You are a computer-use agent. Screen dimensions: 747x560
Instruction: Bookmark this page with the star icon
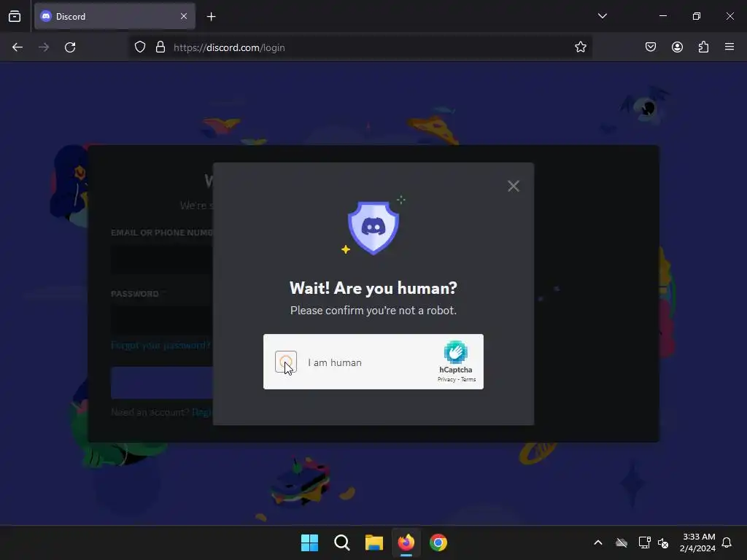[x=580, y=47]
